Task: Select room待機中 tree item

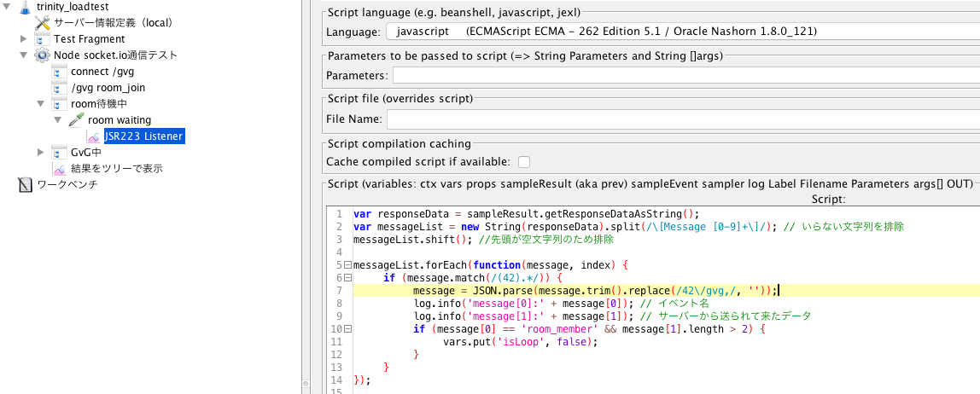Action: (99, 104)
